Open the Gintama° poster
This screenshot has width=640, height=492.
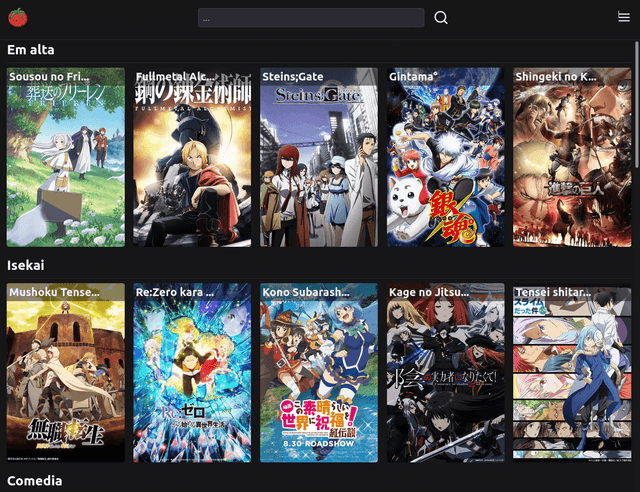click(446, 157)
